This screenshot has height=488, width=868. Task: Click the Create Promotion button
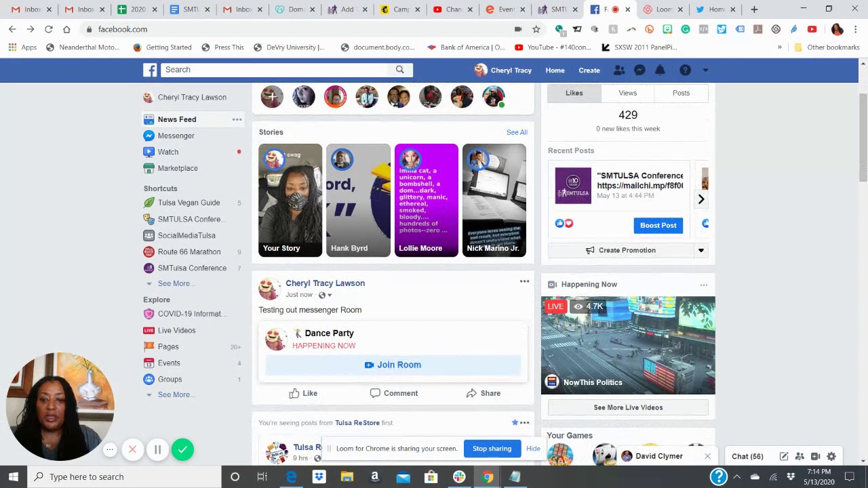(620, 250)
